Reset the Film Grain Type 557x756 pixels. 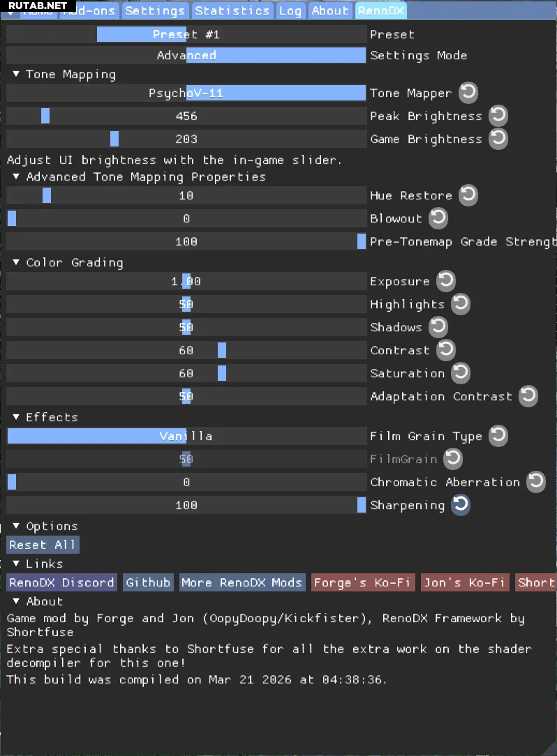point(498,435)
